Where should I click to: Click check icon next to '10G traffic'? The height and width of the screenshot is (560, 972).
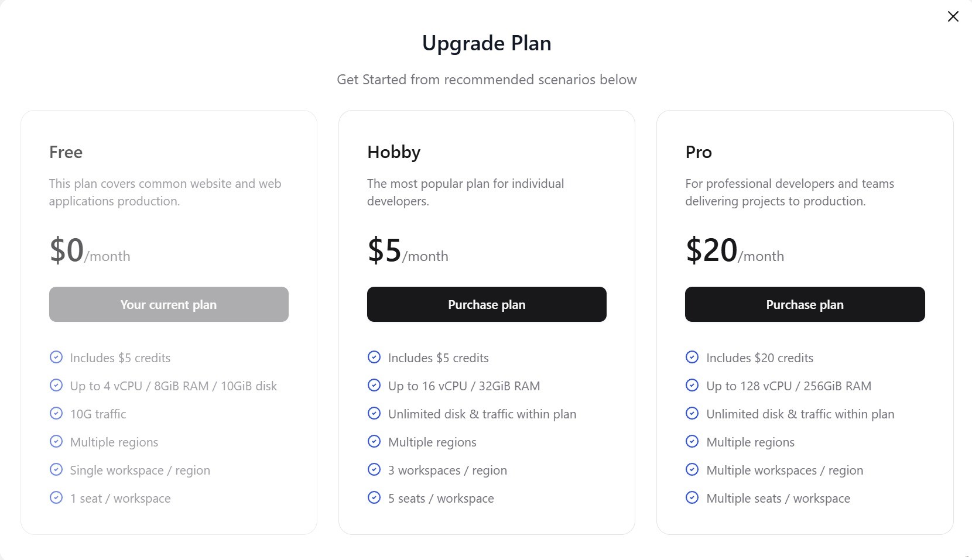coord(56,413)
